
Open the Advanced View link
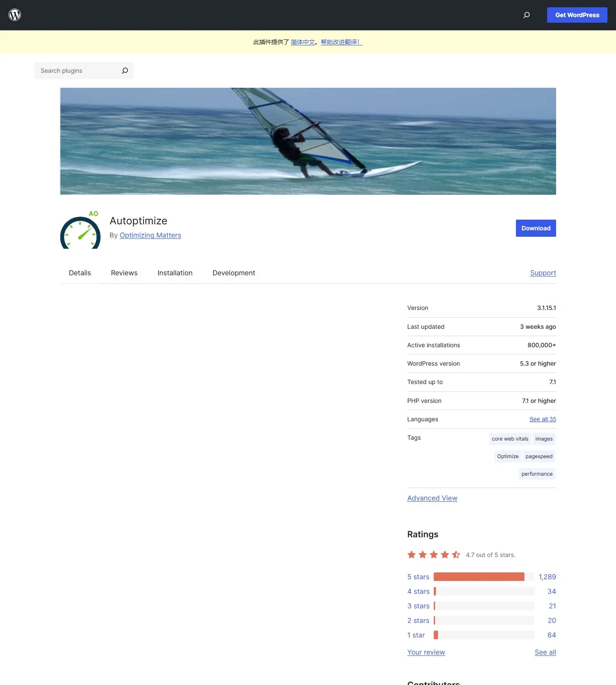(x=432, y=498)
